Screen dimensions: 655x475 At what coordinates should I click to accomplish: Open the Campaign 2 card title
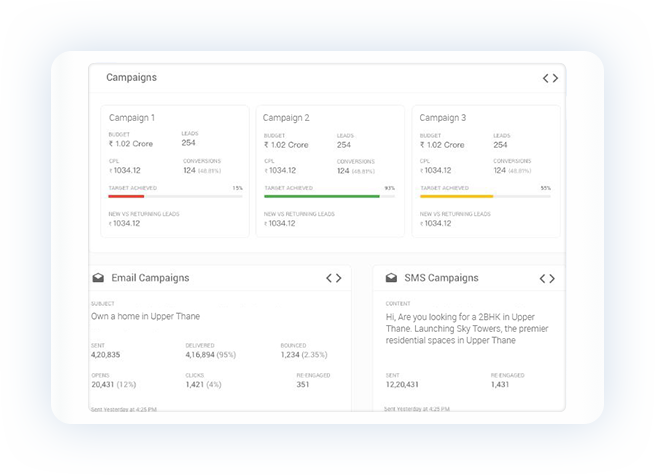coord(286,118)
